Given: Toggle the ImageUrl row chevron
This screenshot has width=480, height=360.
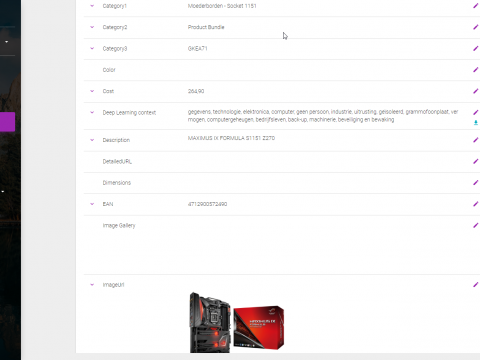Looking at the screenshot, I should coord(92,285).
